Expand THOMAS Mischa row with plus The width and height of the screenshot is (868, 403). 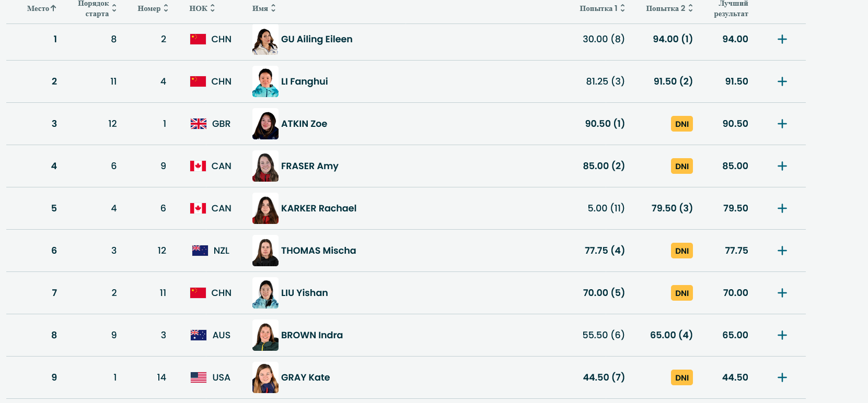[782, 251]
